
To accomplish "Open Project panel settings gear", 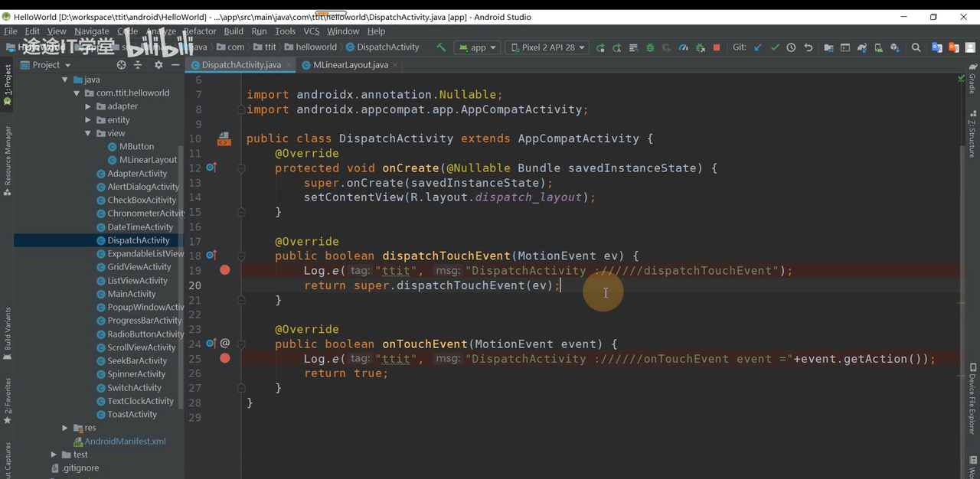I will point(158,65).
